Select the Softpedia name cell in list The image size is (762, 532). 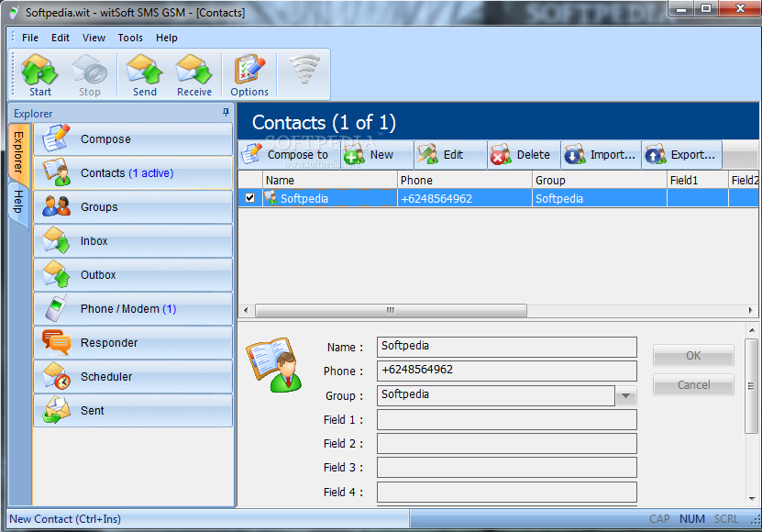(x=330, y=198)
